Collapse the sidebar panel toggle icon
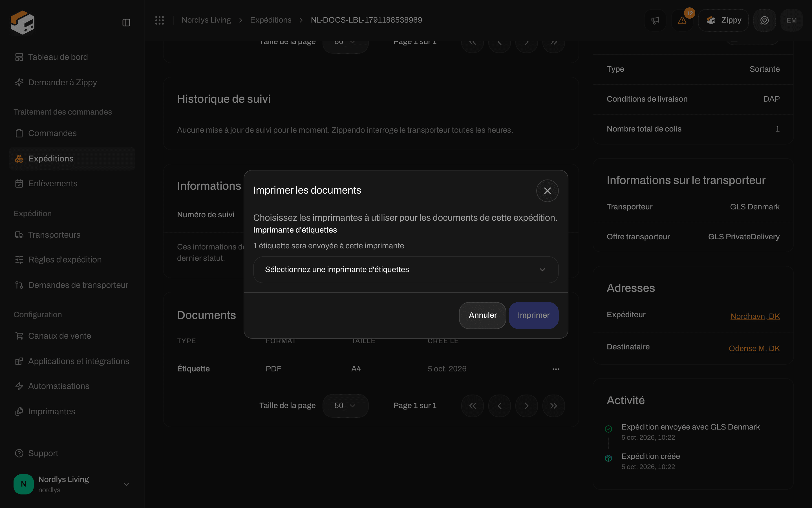The image size is (812, 508). (x=126, y=23)
